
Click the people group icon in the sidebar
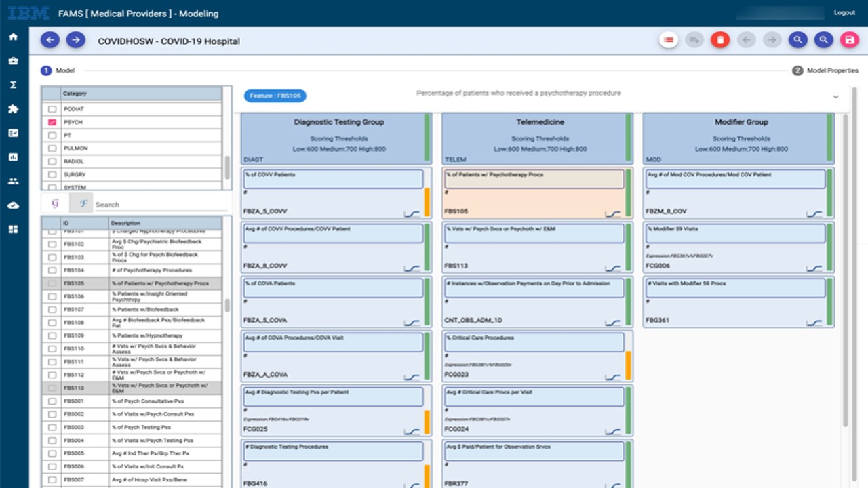pyautogui.click(x=13, y=181)
